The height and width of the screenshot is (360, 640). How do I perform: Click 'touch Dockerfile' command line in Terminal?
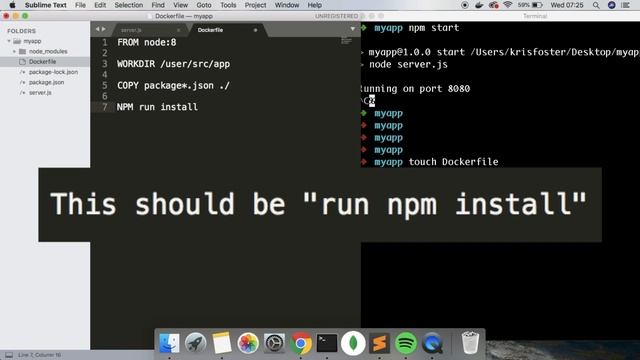pyautogui.click(x=453, y=162)
